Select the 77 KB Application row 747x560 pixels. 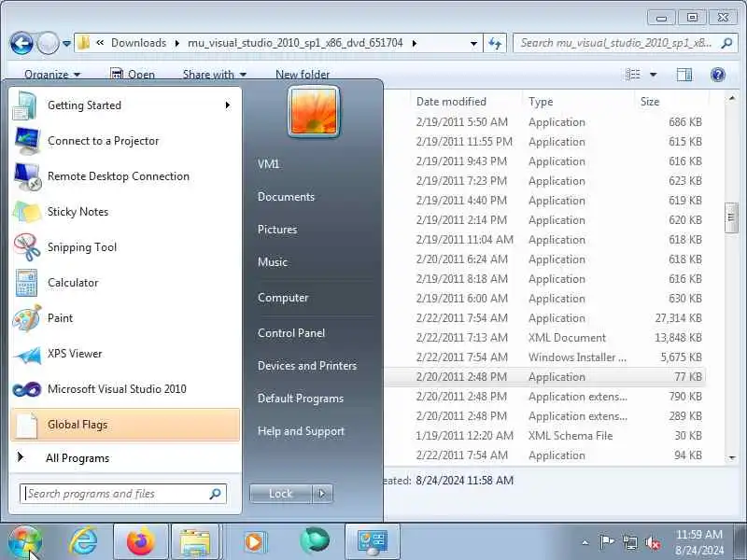click(x=545, y=377)
